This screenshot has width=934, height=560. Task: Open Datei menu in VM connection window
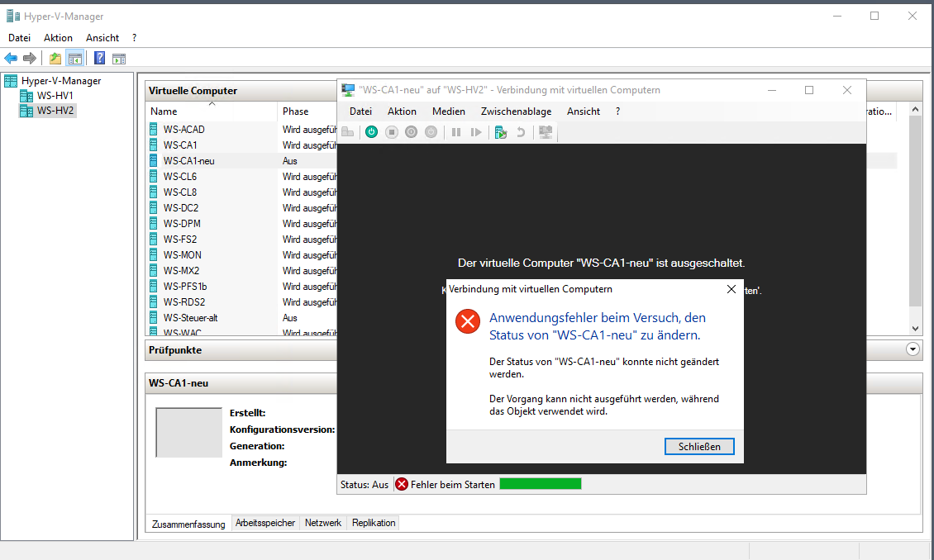coord(360,112)
